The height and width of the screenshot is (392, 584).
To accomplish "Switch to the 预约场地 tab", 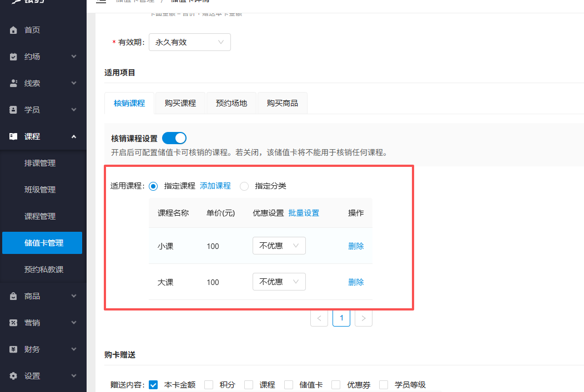I will tap(231, 103).
